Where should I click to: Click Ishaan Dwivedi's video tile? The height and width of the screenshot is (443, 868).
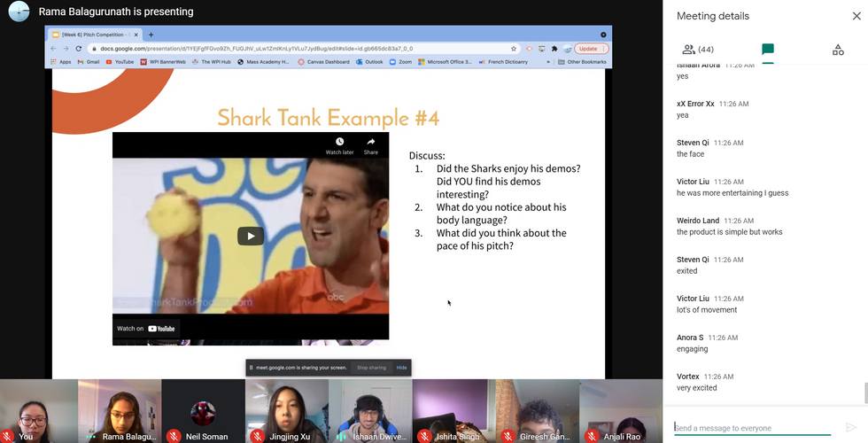[x=370, y=411]
